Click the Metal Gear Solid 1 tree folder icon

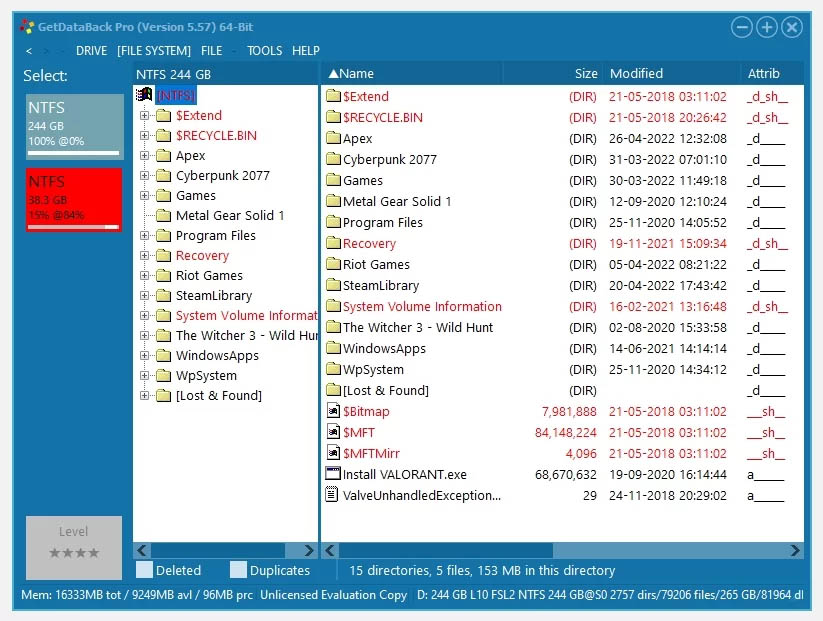click(164, 215)
